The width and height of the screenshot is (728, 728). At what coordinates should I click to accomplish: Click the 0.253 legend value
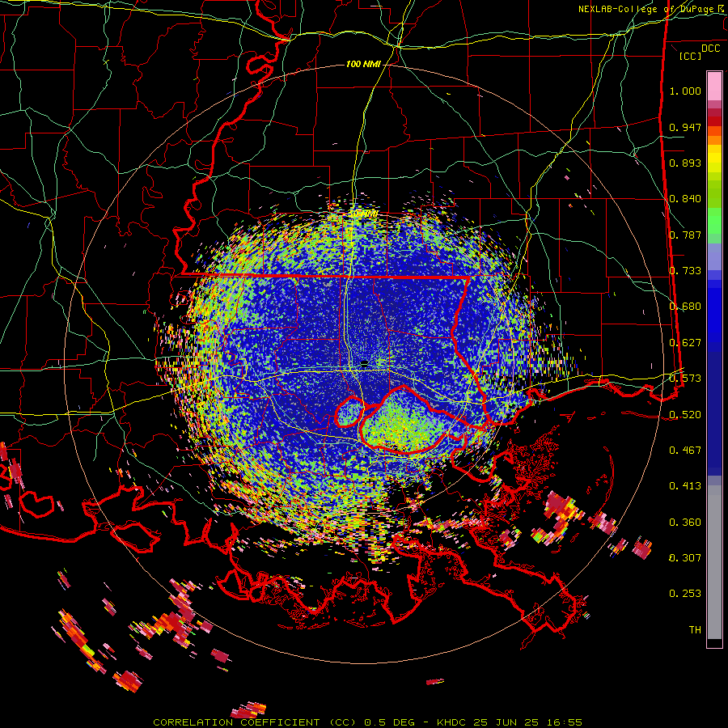tap(685, 594)
